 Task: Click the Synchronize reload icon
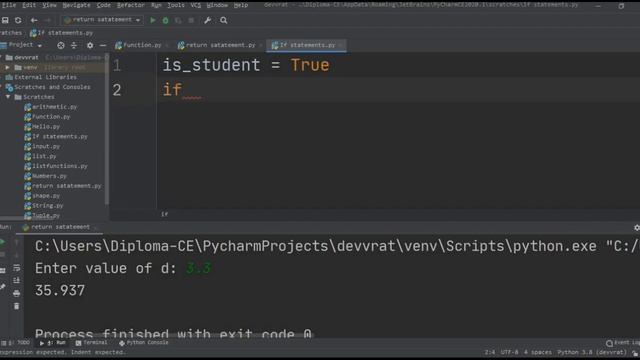(18, 20)
